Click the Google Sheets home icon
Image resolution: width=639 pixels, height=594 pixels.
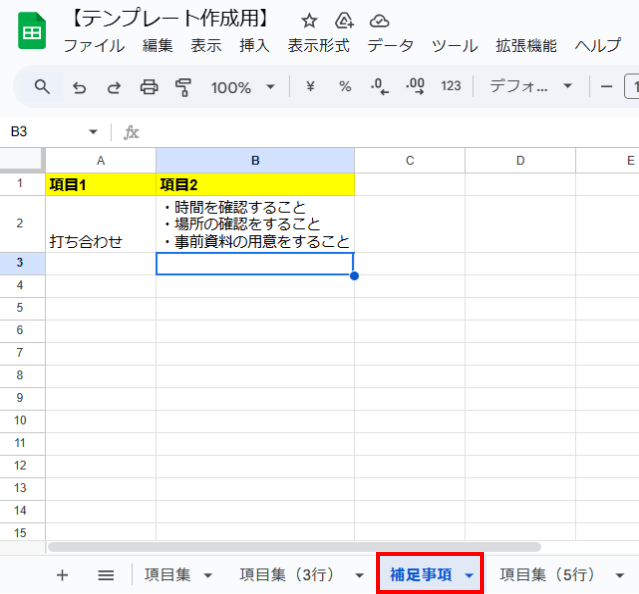pos(31,32)
